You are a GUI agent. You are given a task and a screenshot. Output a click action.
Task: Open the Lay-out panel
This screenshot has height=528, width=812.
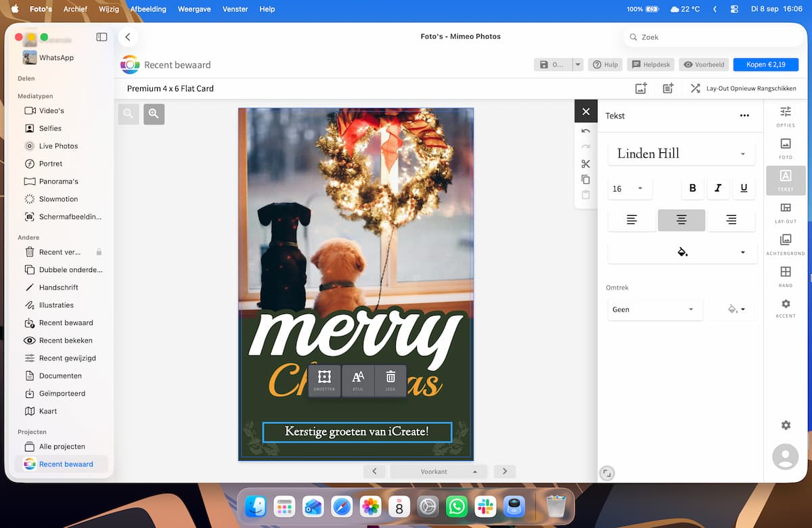[x=786, y=212]
